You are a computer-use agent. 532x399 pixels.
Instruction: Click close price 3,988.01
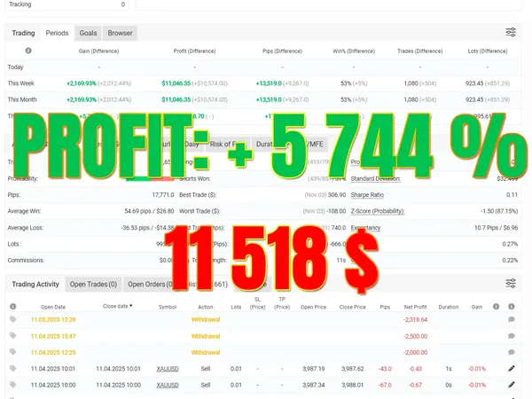353,385
